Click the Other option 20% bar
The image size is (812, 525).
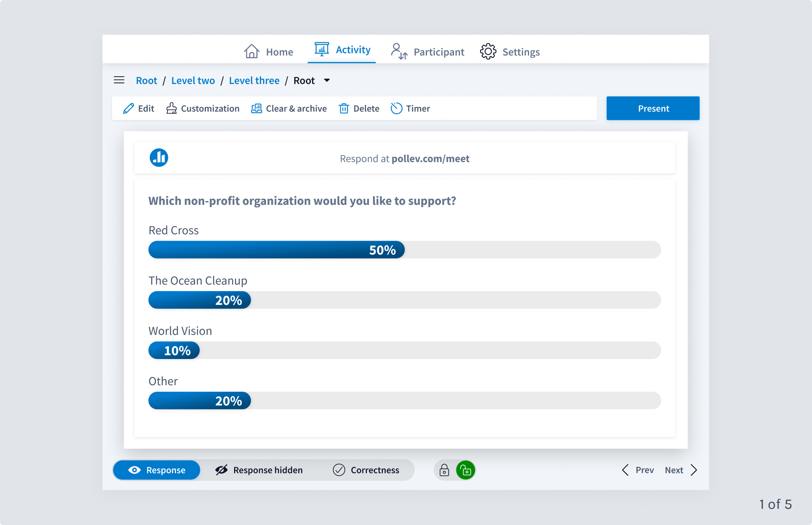(x=200, y=401)
